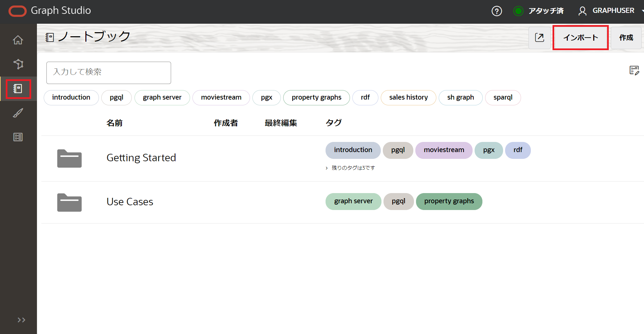644x334 pixels.
Task: Open the Use Cases folder
Action: (x=130, y=202)
